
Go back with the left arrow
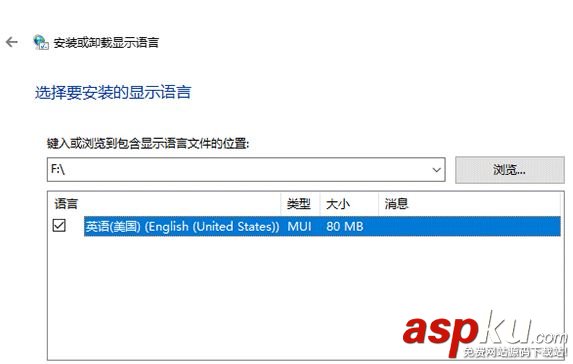[12, 42]
